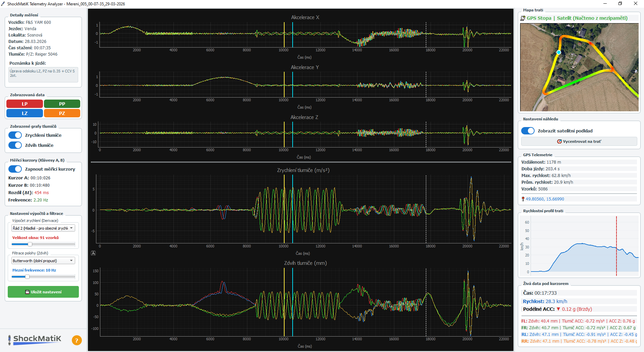Click the RR damper live data row
Screen dimensions: 644x352
point(579,341)
